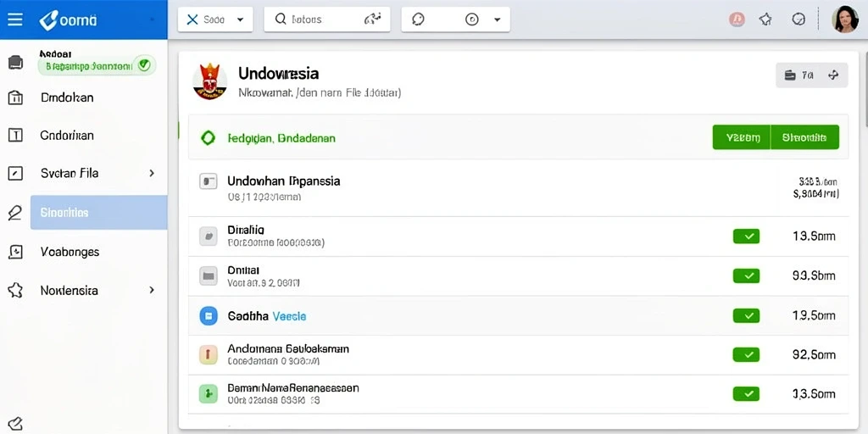Viewport: 868px width, 434px height.
Task: Click the Svetan Fila edit icon
Action: (15, 173)
